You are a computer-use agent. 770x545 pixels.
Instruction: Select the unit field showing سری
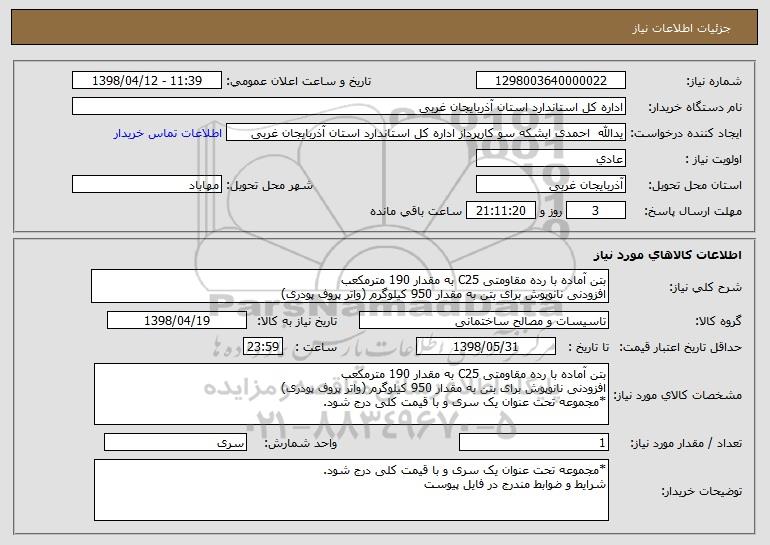click(x=175, y=442)
